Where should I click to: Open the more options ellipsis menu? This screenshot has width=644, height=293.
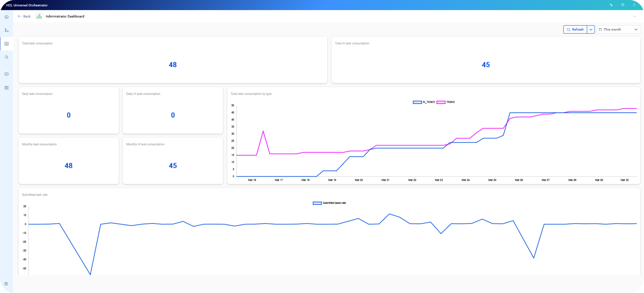click(635, 16)
